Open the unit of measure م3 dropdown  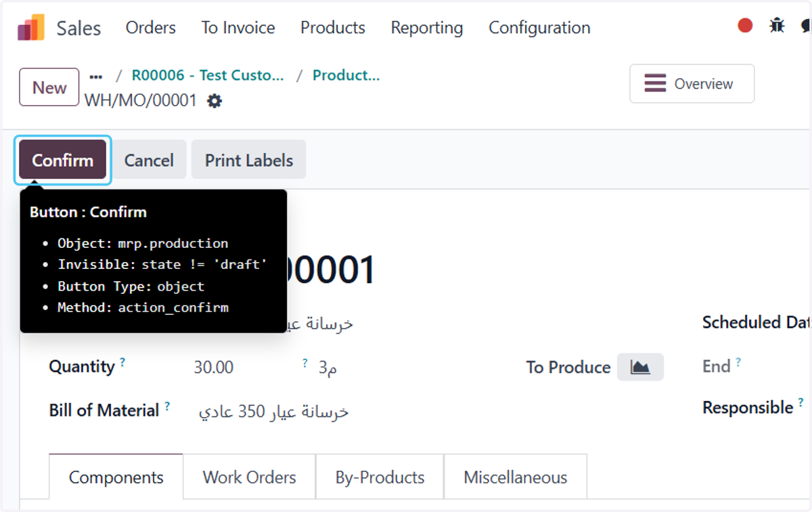point(328,368)
